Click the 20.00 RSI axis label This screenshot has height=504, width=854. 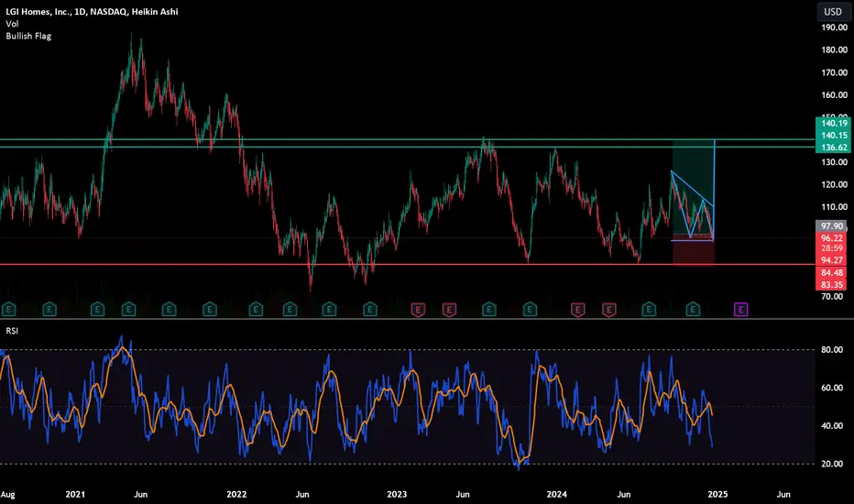click(832, 465)
